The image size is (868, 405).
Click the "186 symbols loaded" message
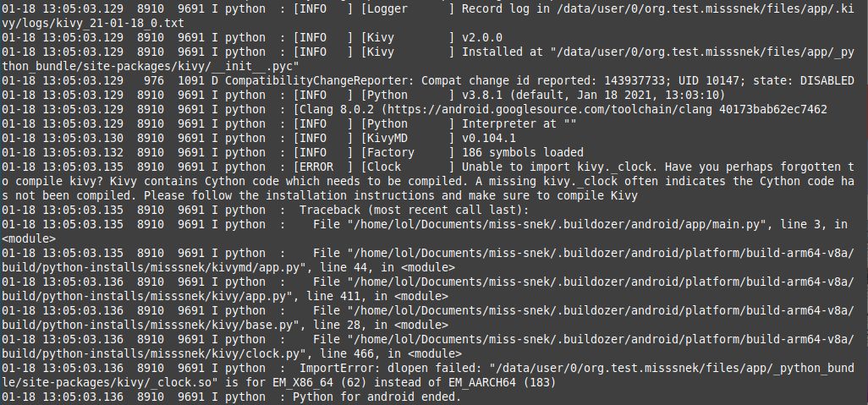(523, 152)
